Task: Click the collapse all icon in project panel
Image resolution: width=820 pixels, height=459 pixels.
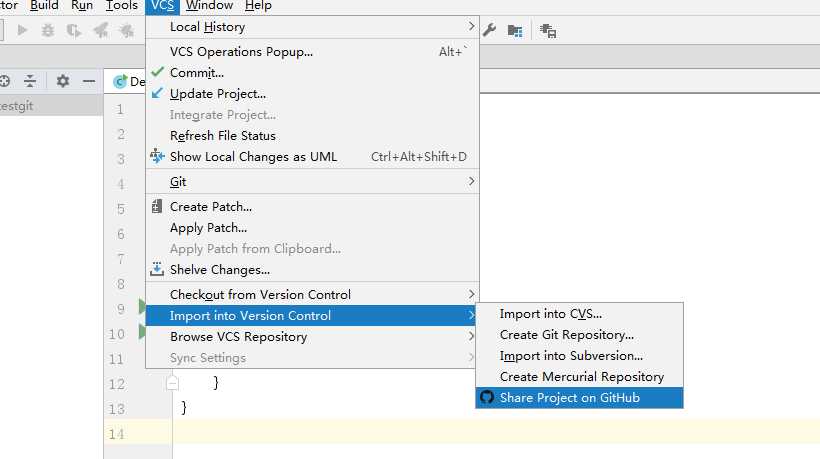Action: [30, 81]
